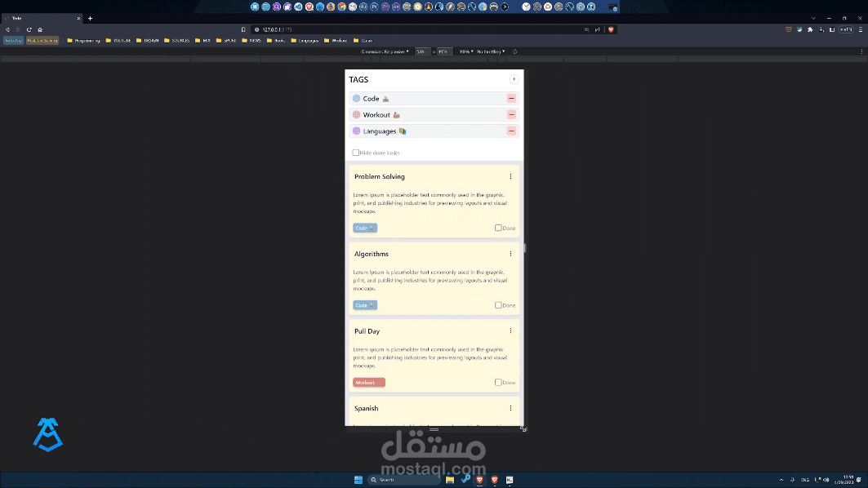Open the No throttling dropdown

[491, 51]
